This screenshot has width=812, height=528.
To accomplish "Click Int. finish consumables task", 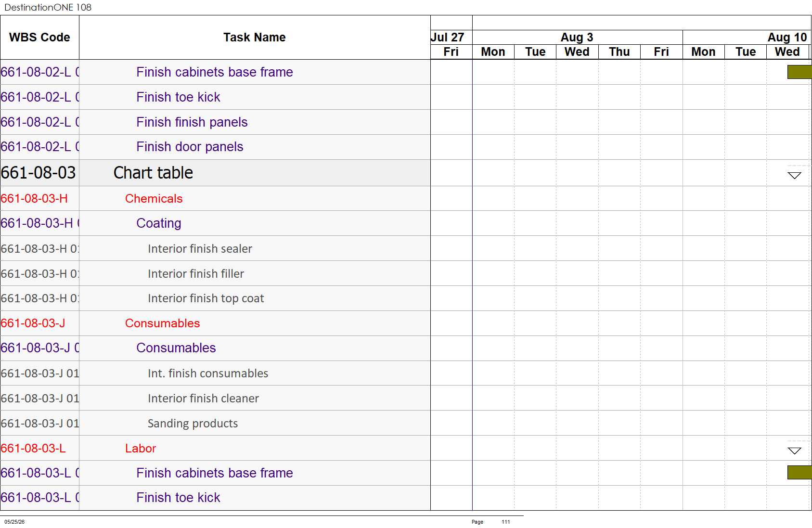I will 208,373.
